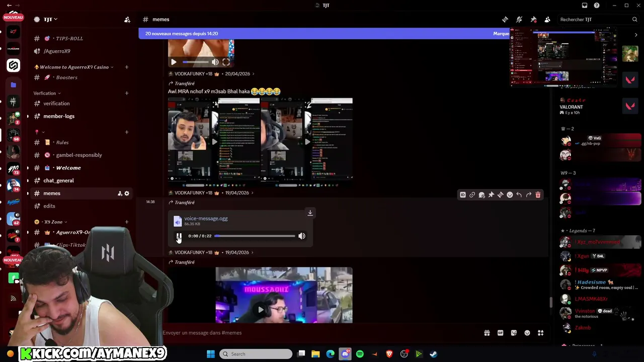The image size is (644, 362).
Task: Click the Rechercher TJT search field
Action: [598, 20]
